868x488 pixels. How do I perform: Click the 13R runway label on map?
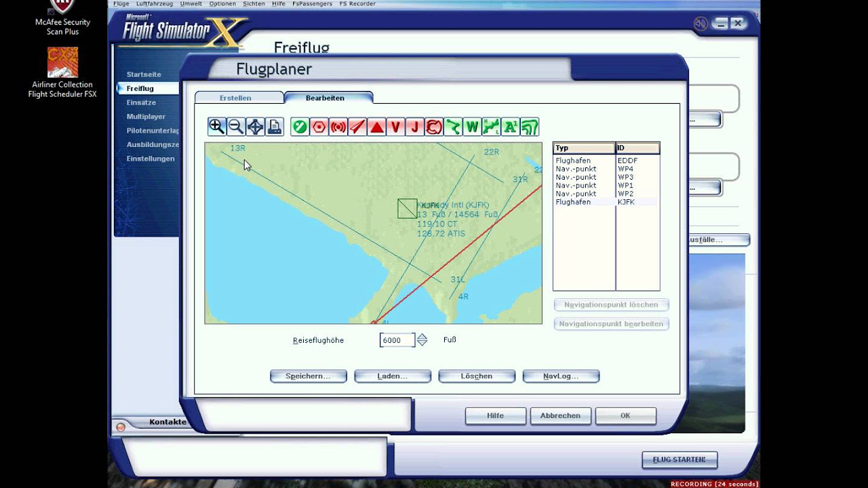click(x=237, y=148)
